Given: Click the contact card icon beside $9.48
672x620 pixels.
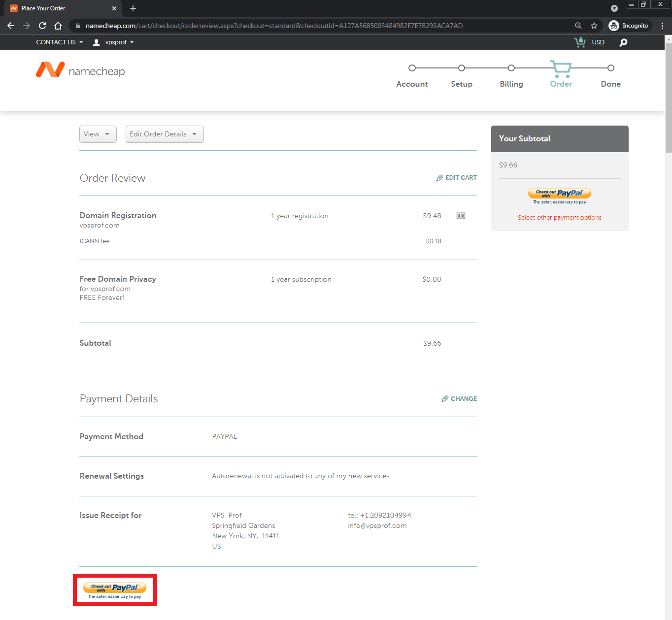Looking at the screenshot, I should coord(461,216).
